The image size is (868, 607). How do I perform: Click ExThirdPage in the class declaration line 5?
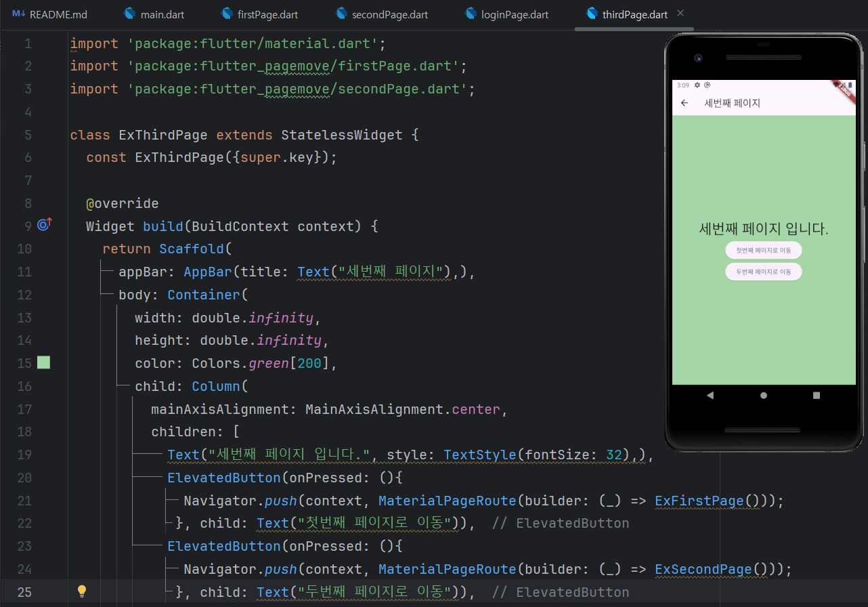click(163, 135)
